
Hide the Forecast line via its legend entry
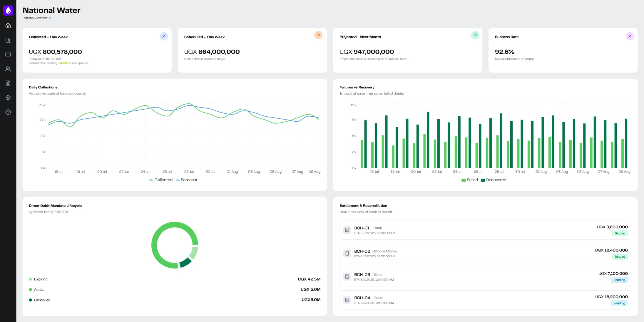pos(186,180)
